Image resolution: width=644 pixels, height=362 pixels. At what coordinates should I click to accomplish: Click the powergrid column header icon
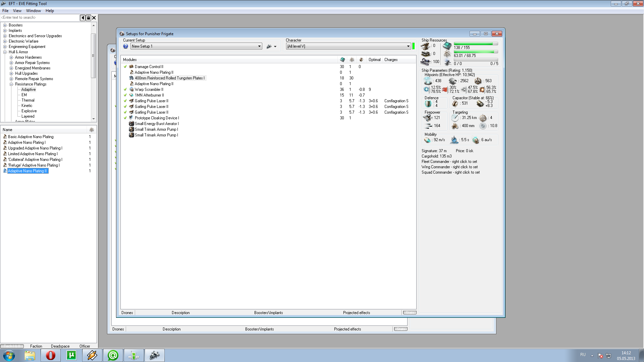(x=352, y=60)
